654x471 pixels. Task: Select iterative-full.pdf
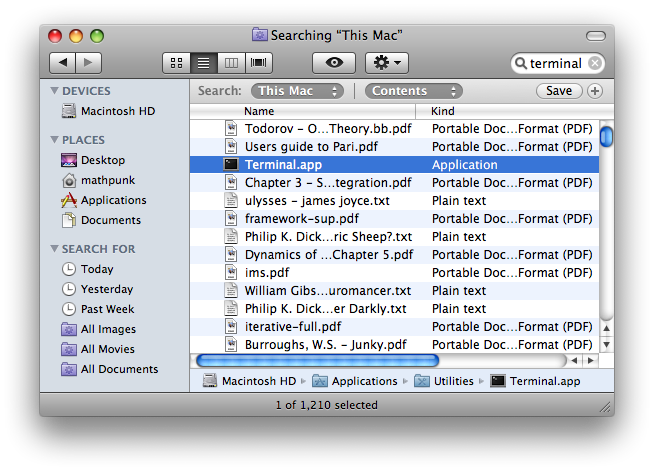tap(394, 326)
